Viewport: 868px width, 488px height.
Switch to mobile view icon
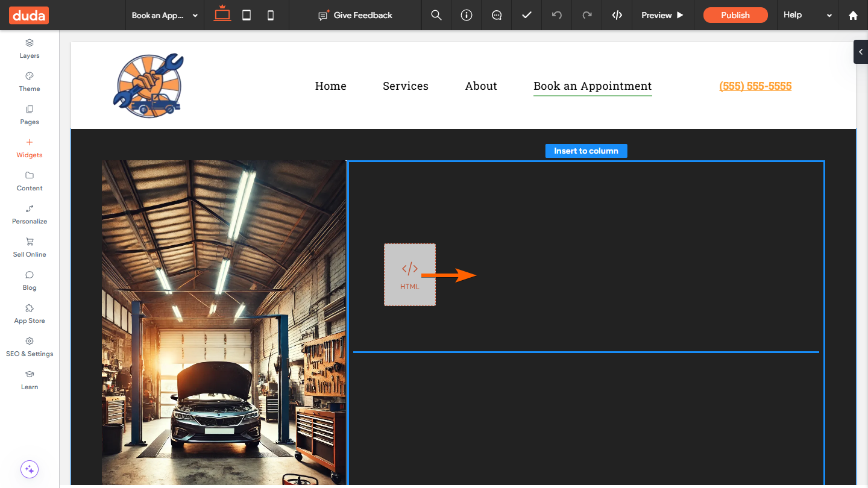pyautogui.click(x=271, y=15)
